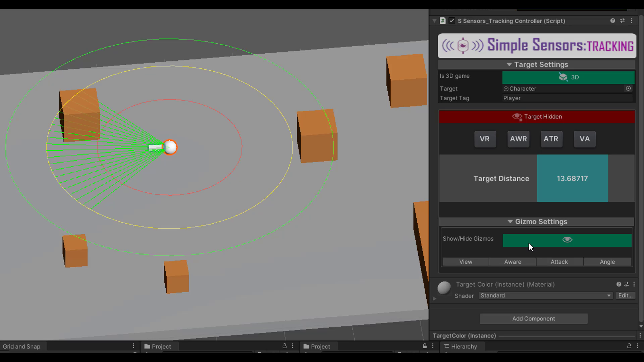
Task: Open presets for the Target Color material
Action: coord(626,284)
